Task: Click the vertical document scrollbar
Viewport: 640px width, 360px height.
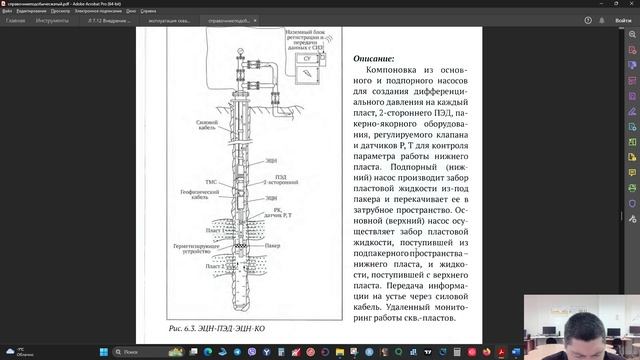Action: coord(621,185)
